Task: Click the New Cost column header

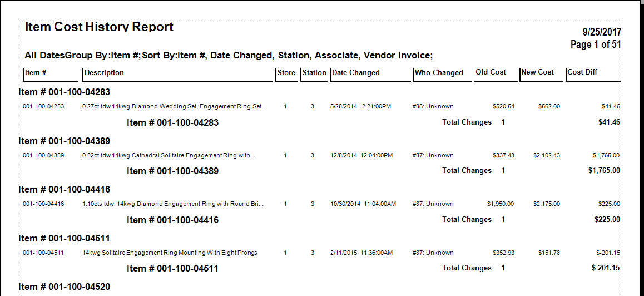Action: (537, 72)
